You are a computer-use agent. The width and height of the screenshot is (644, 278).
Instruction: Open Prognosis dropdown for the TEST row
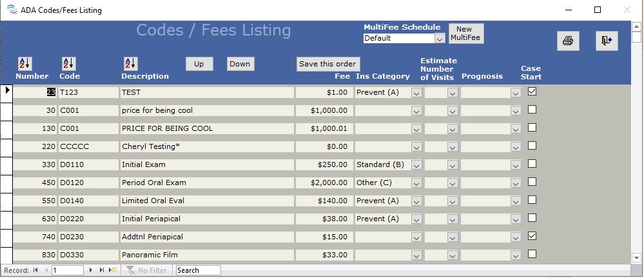(x=515, y=93)
